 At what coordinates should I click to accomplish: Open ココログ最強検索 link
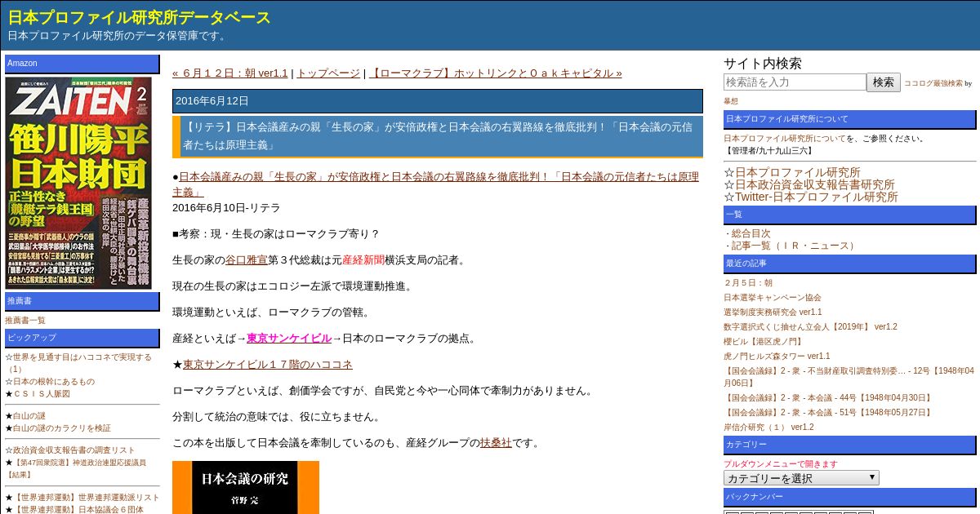pyautogui.click(x=933, y=83)
